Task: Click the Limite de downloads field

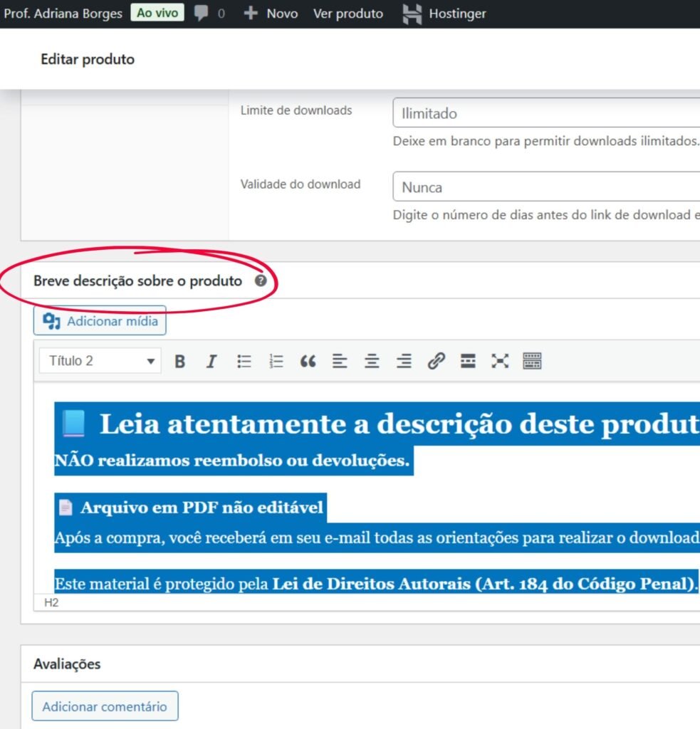Action: (x=545, y=113)
